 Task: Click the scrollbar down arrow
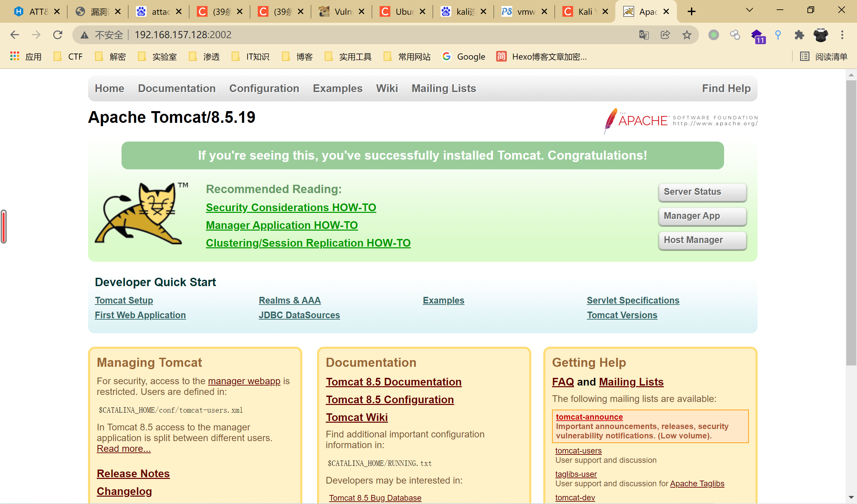tap(851, 497)
